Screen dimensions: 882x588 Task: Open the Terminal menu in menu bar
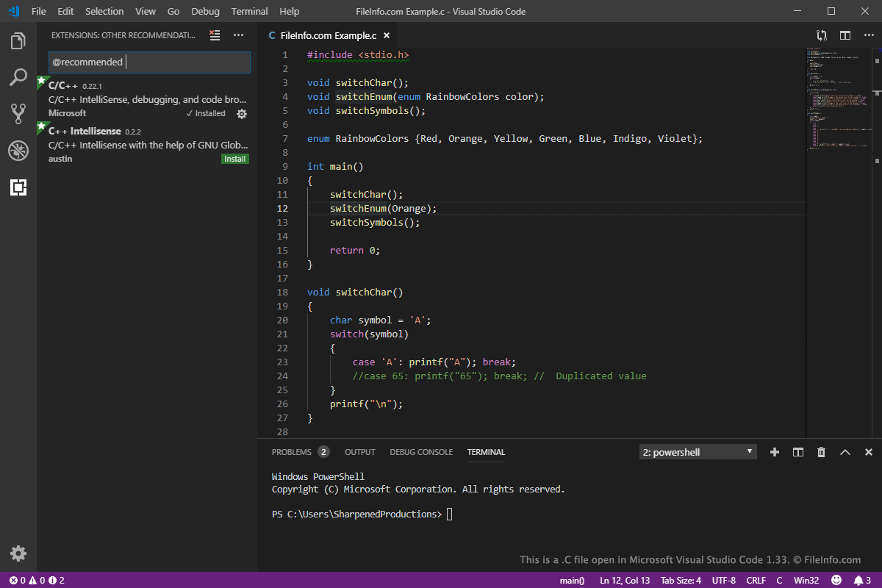click(249, 12)
